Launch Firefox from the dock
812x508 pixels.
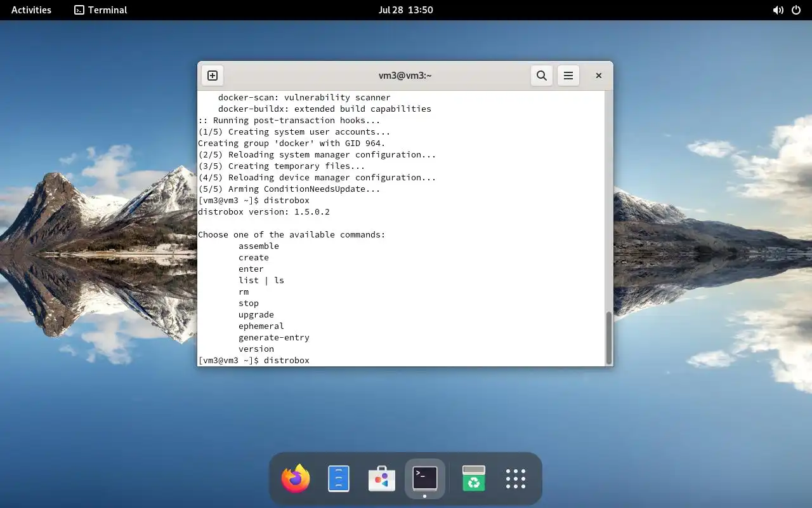[x=296, y=479]
